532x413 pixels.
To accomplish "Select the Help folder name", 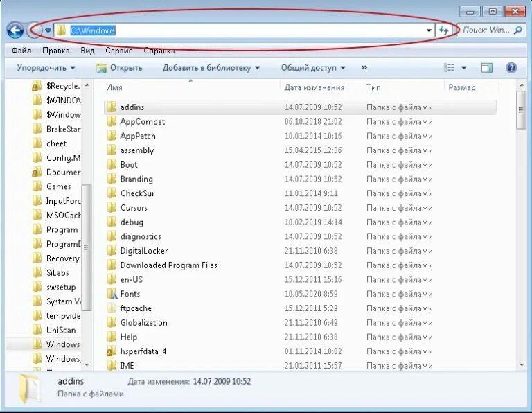I will click(129, 337).
